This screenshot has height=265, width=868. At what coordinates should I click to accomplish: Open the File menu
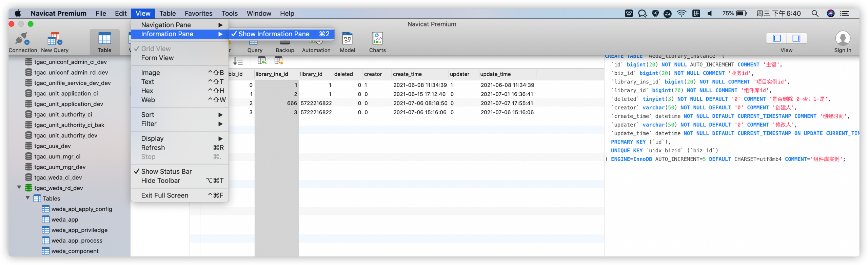(101, 14)
